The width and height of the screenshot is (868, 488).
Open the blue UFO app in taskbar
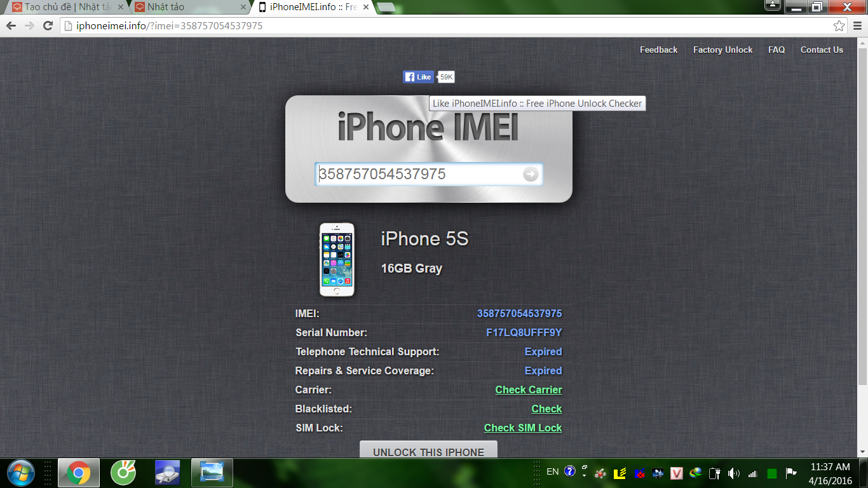point(168,473)
